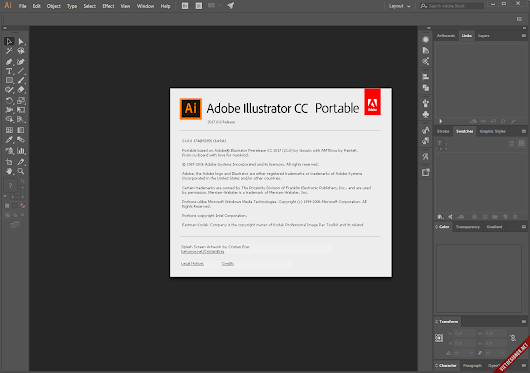Select the Width tool
This screenshot has width=530, height=373.
click(9, 110)
